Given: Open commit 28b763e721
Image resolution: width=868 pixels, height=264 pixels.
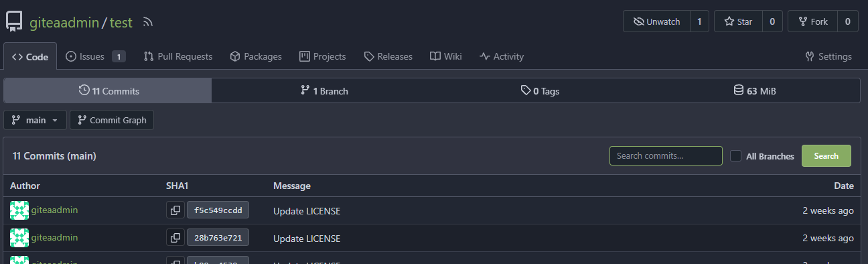Looking at the screenshot, I should [x=218, y=238].
